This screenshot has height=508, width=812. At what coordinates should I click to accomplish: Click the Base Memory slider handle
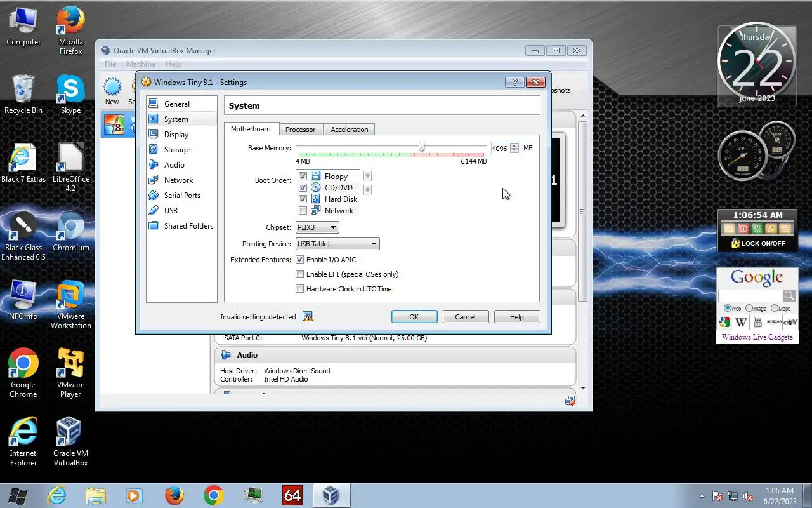(x=421, y=147)
